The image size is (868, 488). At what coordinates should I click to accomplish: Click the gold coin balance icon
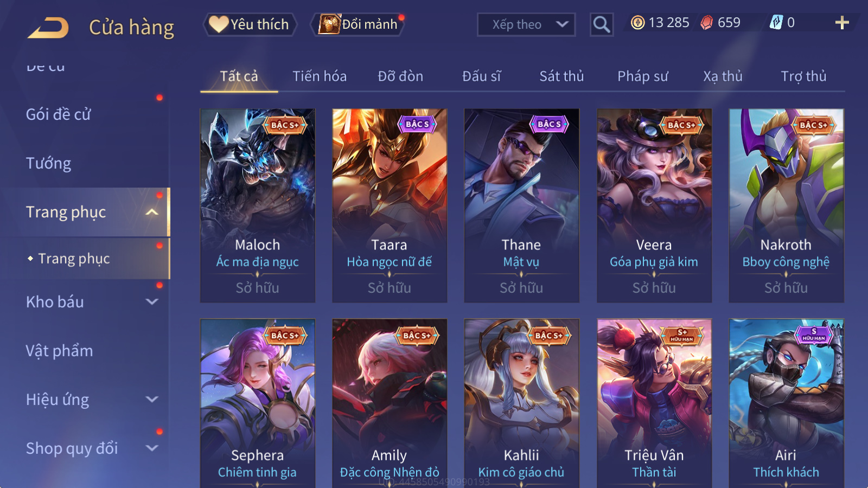(x=638, y=23)
